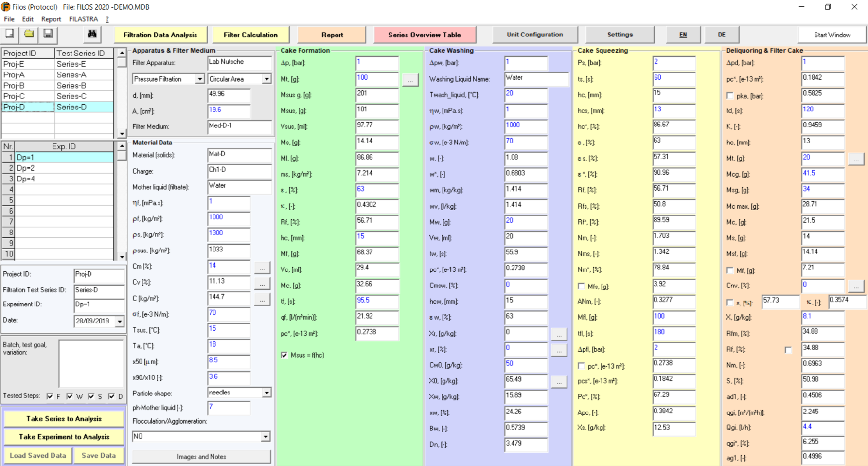Enable the Deliquoring Mf [g] checkbox
This screenshot has height=466, width=868.
tap(730, 270)
